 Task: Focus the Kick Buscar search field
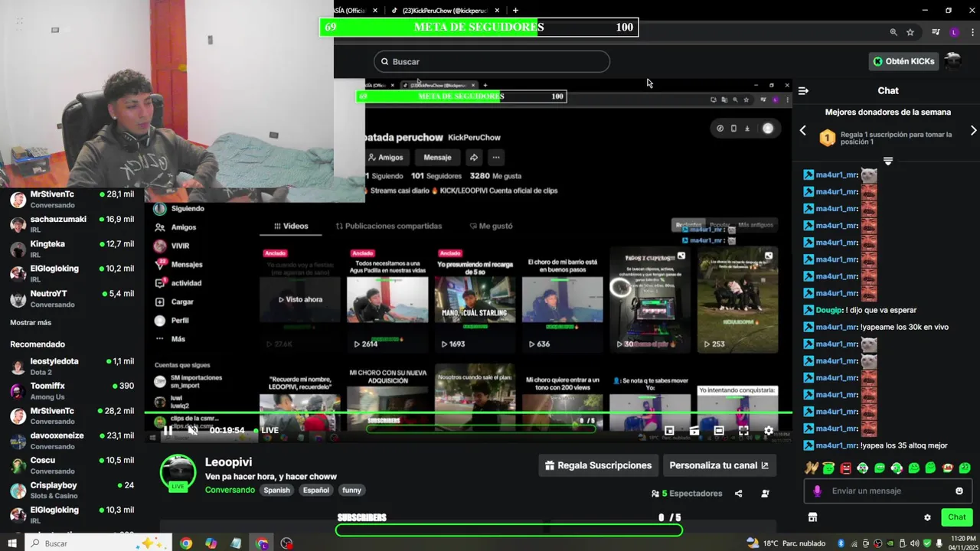point(492,61)
